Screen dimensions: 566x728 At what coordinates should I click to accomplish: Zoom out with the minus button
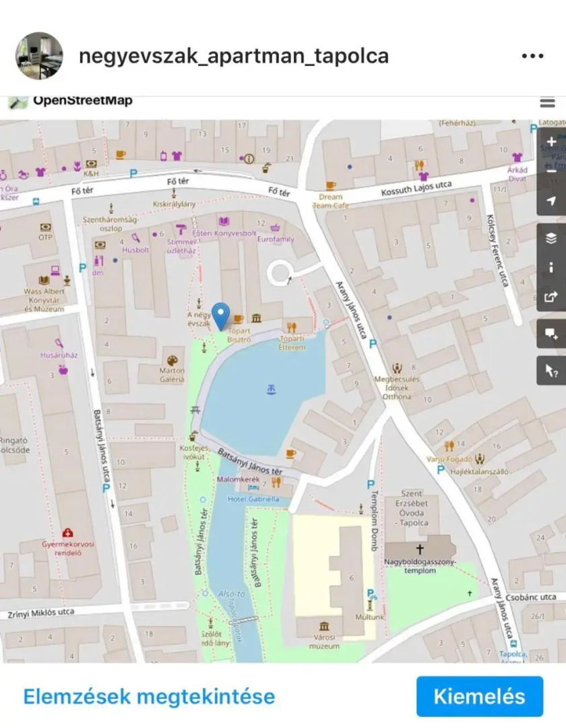(x=552, y=171)
